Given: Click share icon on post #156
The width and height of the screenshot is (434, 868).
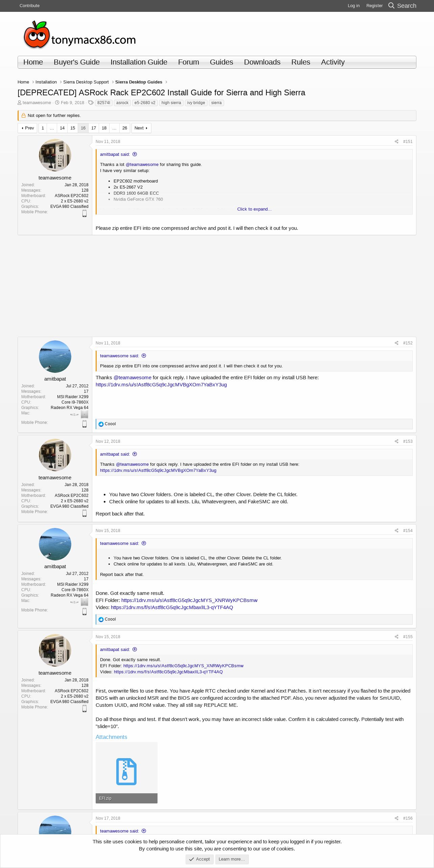Looking at the screenshot, I should (x=396, y=818).
